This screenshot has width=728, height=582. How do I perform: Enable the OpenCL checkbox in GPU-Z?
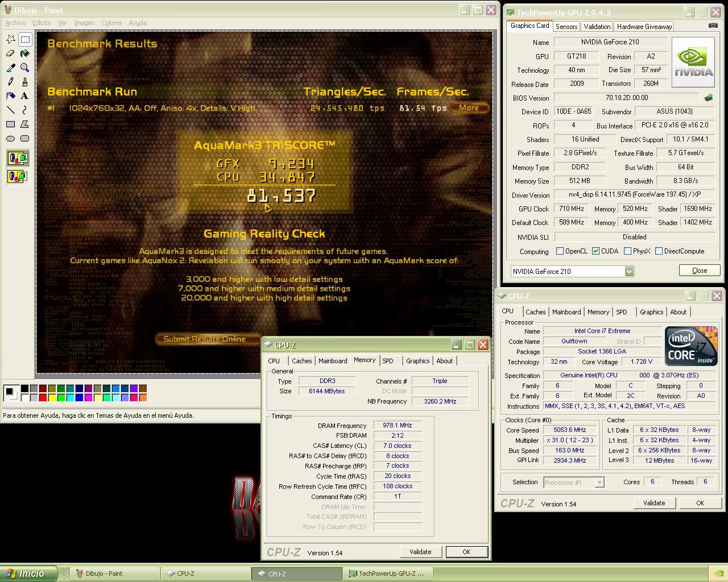tap(560, 251)
